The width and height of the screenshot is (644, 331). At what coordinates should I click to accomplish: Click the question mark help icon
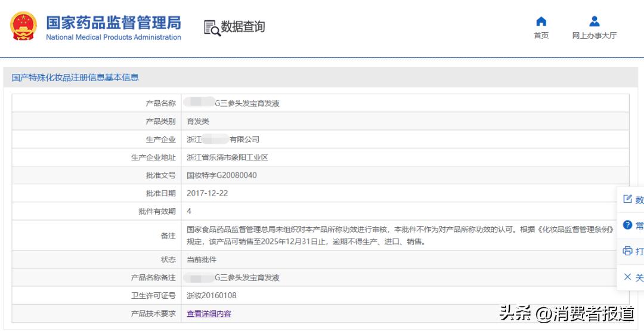pos(627,225)
